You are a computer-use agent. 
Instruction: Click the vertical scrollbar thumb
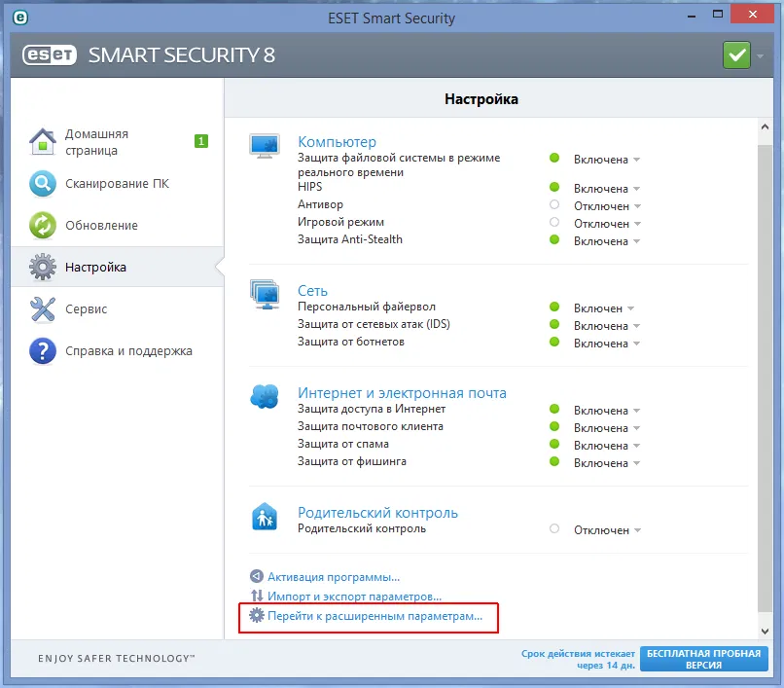(765, 379)
